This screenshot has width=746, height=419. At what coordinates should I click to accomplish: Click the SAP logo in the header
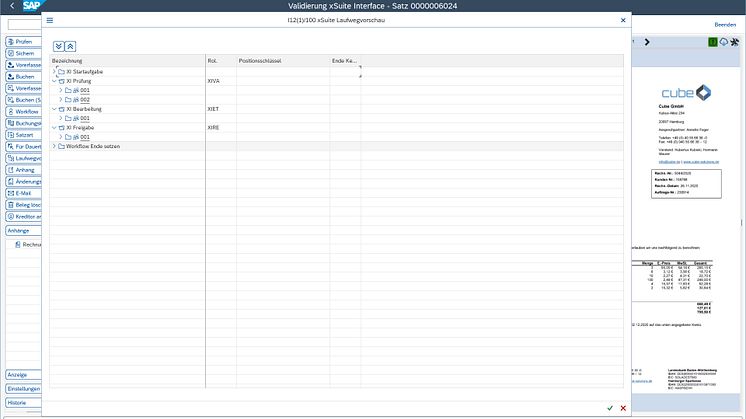pyautogui.click(x=32, y=6)
